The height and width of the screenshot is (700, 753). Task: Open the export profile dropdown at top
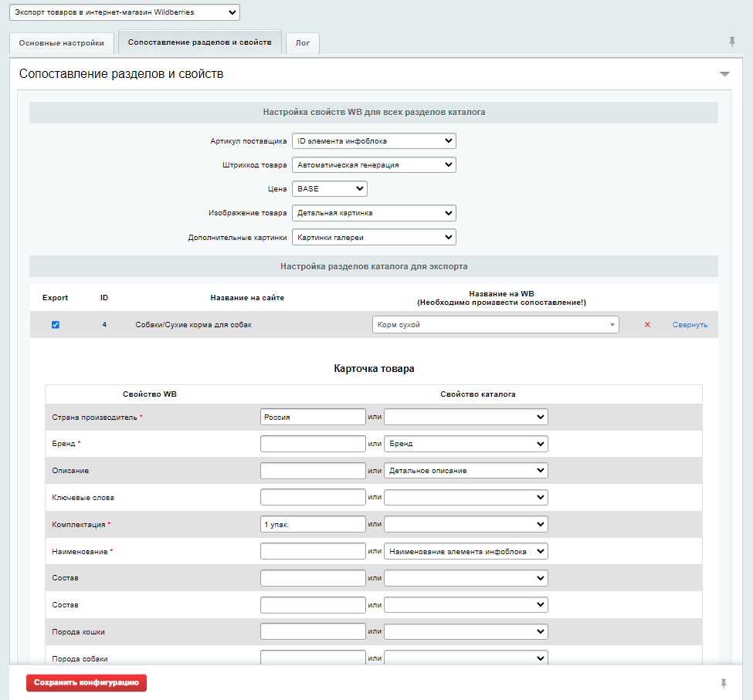click(125, 12)
